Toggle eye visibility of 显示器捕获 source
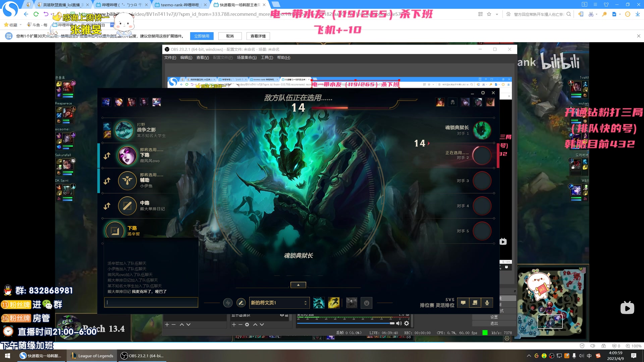The width and height of the screenshot is (644, 362). click(282, 315)
